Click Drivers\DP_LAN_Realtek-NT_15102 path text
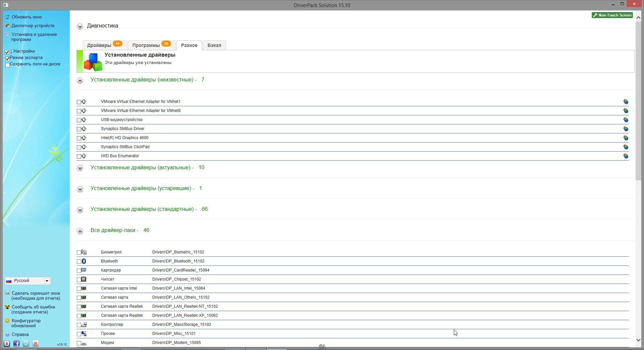 pyautogui.click(x=185, y=306)
